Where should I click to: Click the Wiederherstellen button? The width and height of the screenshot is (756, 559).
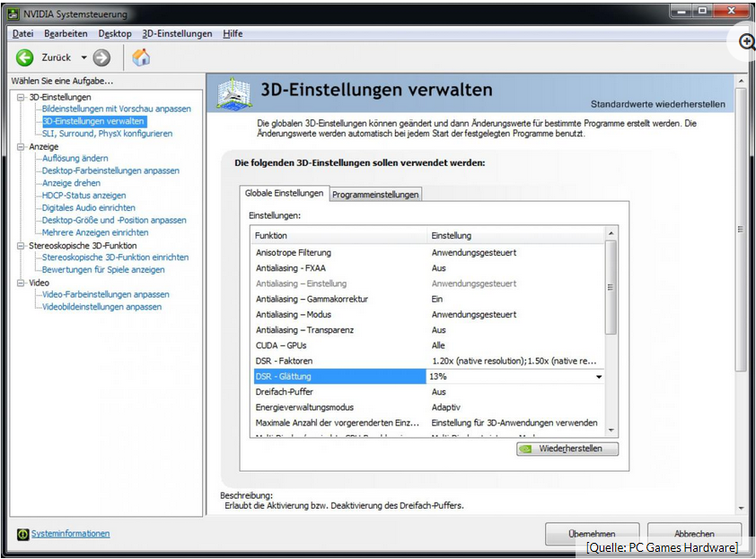point(567,449)
